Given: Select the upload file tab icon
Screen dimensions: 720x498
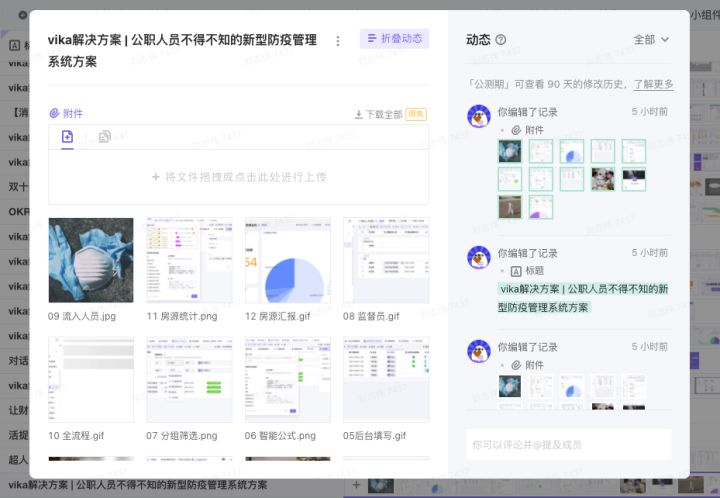Looking at the screenshot, I should point(68,137).
